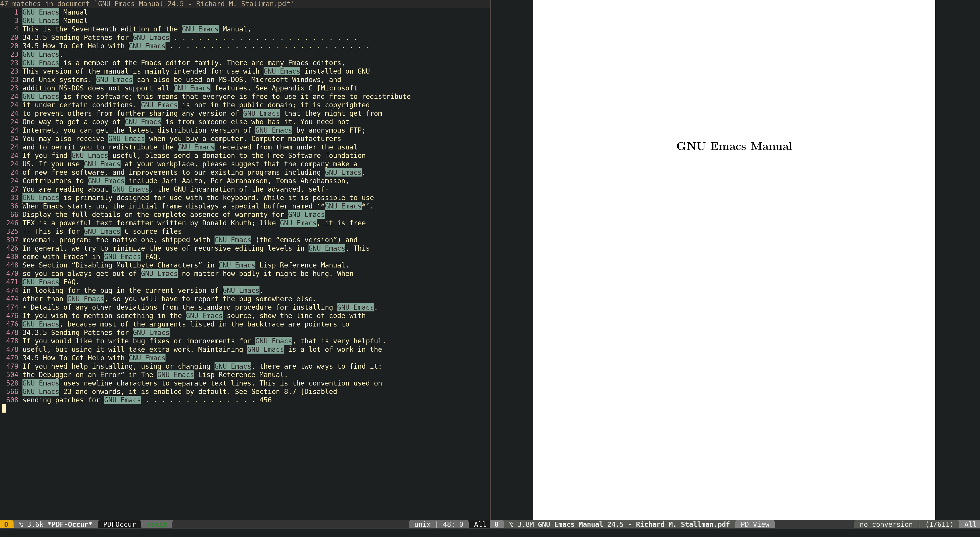Jump to 'This is the Seventeenth edition' match
This screenshot has height=537, width=980.
(137, 29)
